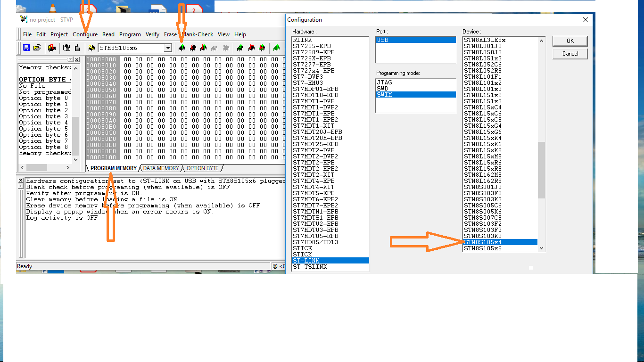Switch to the PROGRAM MEMORY tab
This screenshot has height=362, width=644.
tap(113, 168)
